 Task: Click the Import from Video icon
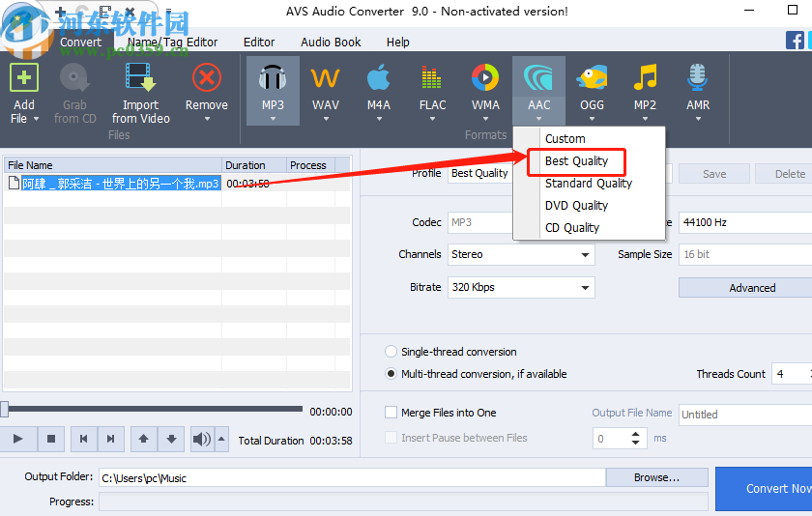pos(140,78)
